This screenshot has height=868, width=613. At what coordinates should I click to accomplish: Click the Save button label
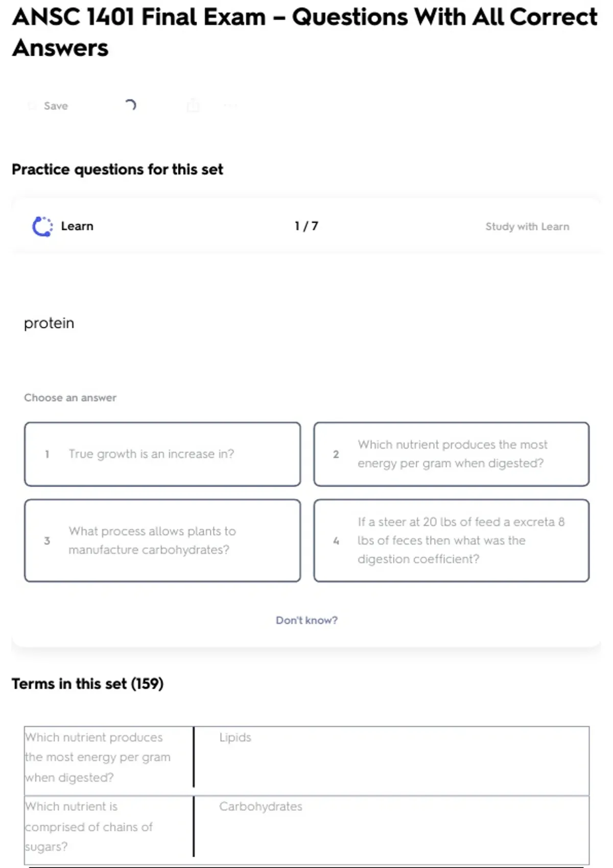(x=56, y=106)
